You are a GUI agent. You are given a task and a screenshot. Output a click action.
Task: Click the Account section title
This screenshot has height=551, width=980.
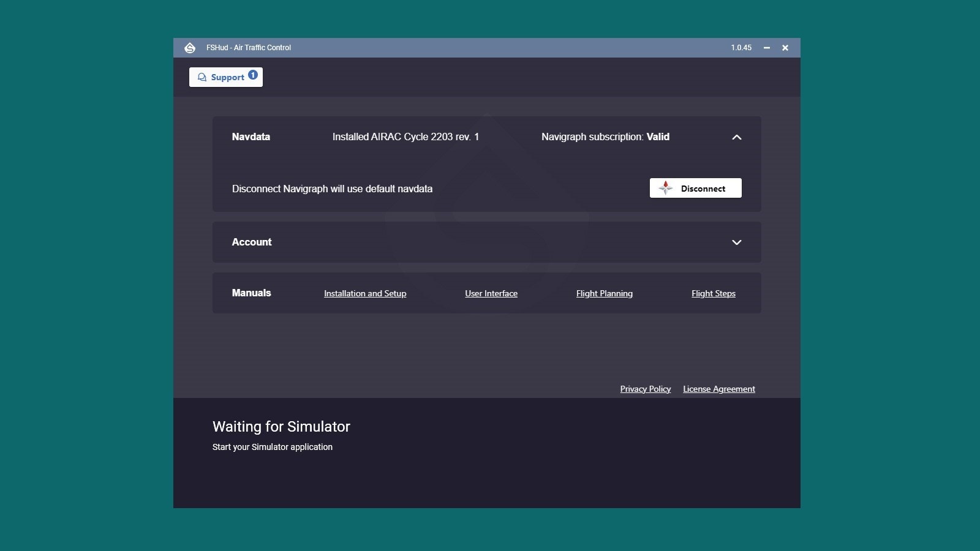(x=252, y=242)
